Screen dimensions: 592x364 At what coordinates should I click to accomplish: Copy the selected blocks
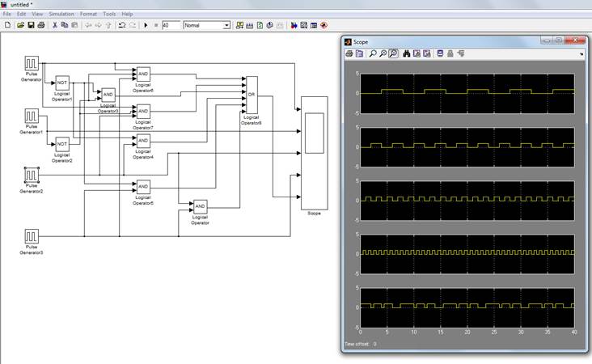[x=65, y=25]
